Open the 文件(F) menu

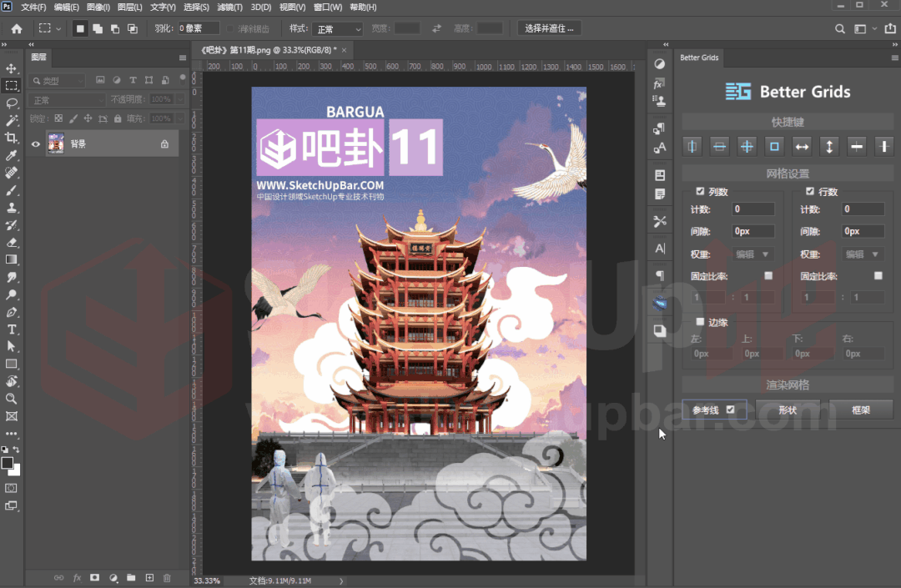pyautogui.click(x=33, y=8)
